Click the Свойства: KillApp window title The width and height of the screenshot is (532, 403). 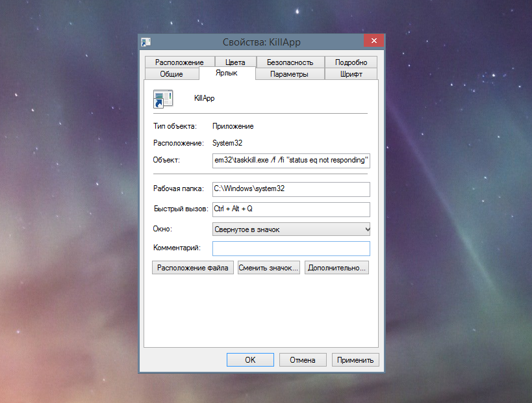coord(262,42)
